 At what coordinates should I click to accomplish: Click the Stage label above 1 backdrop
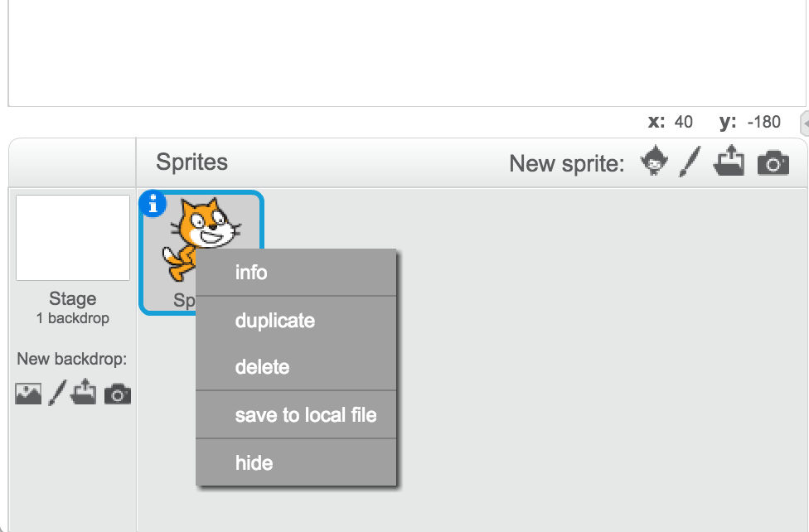pos(72,298)
